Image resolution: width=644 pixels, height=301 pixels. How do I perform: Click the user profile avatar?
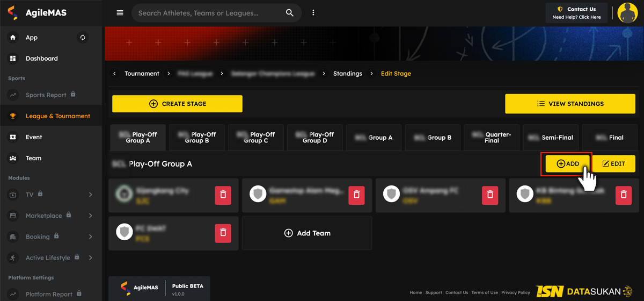627,13
